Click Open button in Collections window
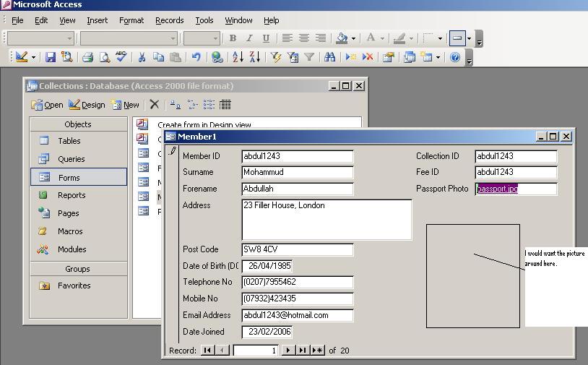Viewport: 588px width, 365px height. [47, 105]
